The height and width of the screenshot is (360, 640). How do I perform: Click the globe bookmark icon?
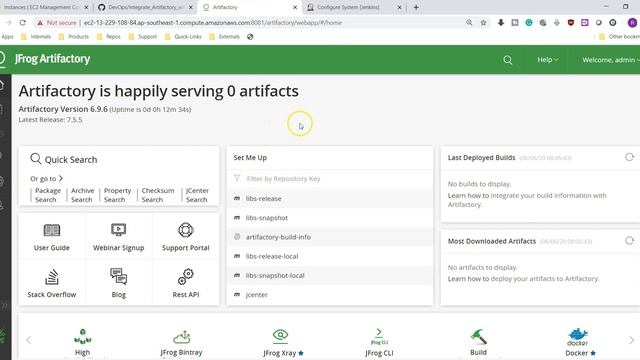pos(250,37)
